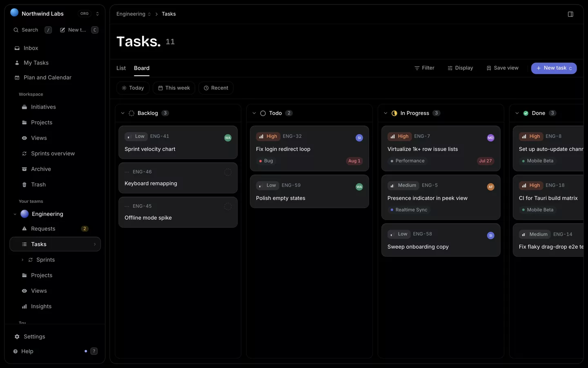Collapse the In Progress column
Viewport: 588px width, 368px height.
pos(385,113)
